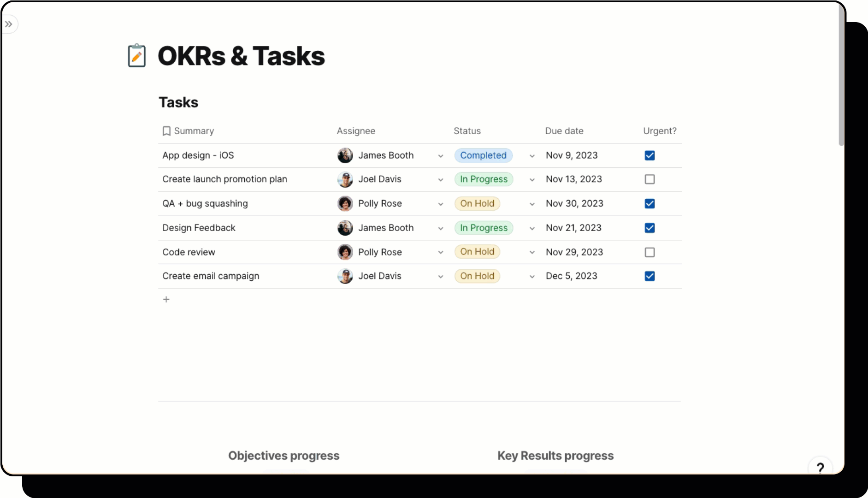Screen dimensions: 868x498
Task: Open status dropdown arrow for Design Feedback
Action: [x=532, y=228]
